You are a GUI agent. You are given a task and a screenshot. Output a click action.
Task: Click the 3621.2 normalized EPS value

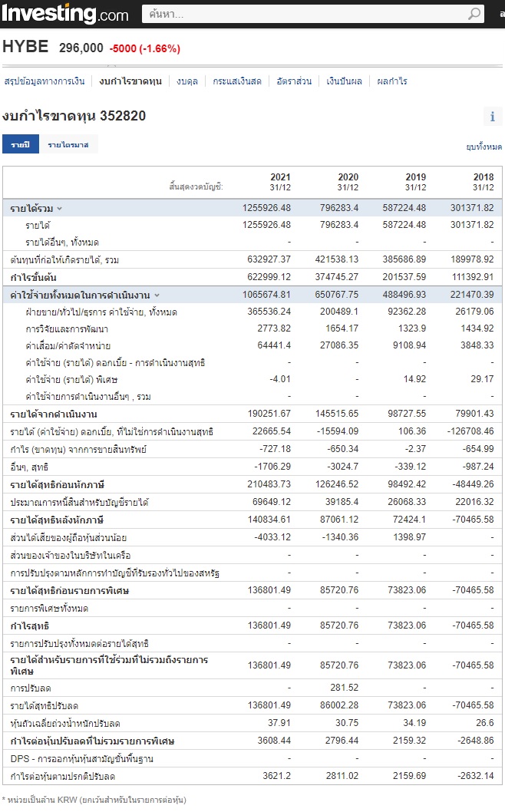coord(276,776)
